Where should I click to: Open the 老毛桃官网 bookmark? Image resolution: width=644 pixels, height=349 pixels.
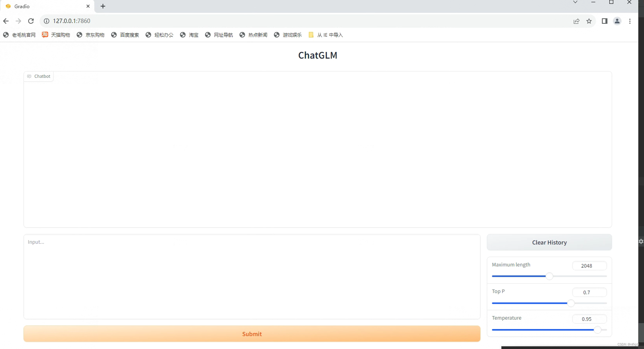19,35
